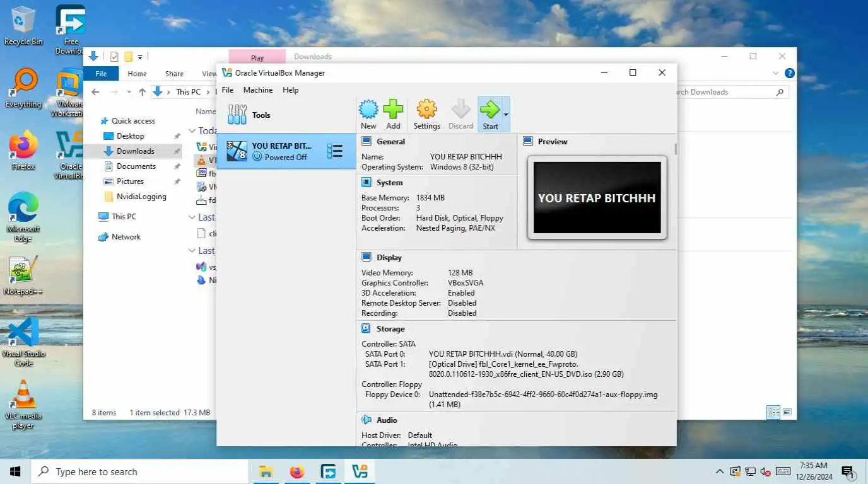
Task: Select Network in navigation pane
Action: 126,237
